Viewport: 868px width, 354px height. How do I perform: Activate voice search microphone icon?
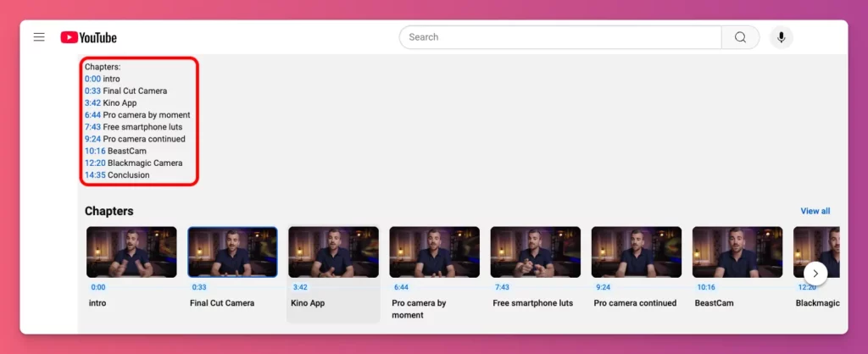782,37
